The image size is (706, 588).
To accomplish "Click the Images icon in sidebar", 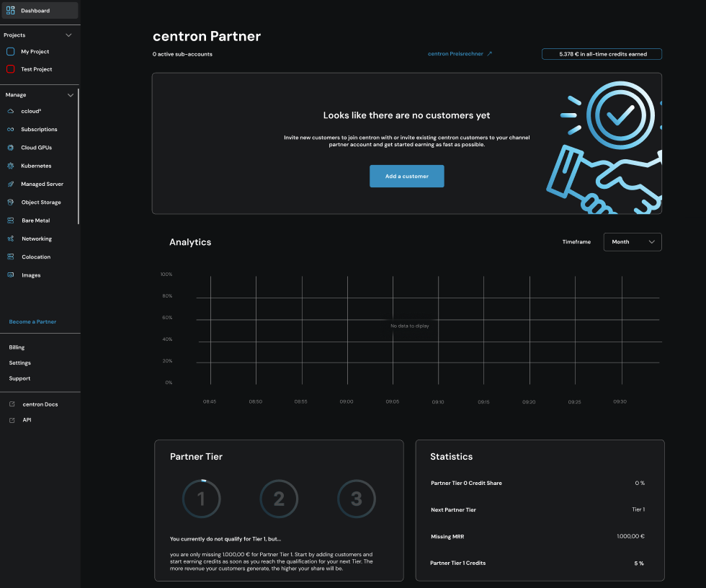I will click(x=11, y=275).
